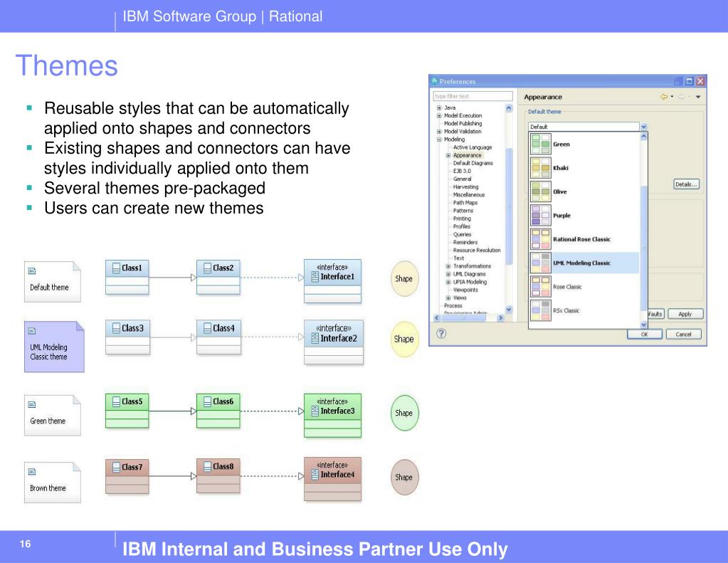This screenshot has width=728, height=563.
Task: Expand the UML Diagrams node
Action: (448, 274)
